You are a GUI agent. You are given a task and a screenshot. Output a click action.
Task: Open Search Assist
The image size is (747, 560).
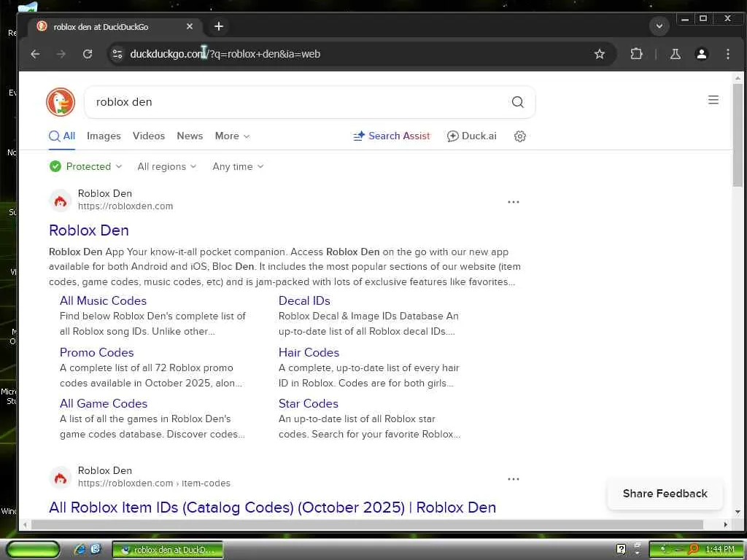pos(392,136)
